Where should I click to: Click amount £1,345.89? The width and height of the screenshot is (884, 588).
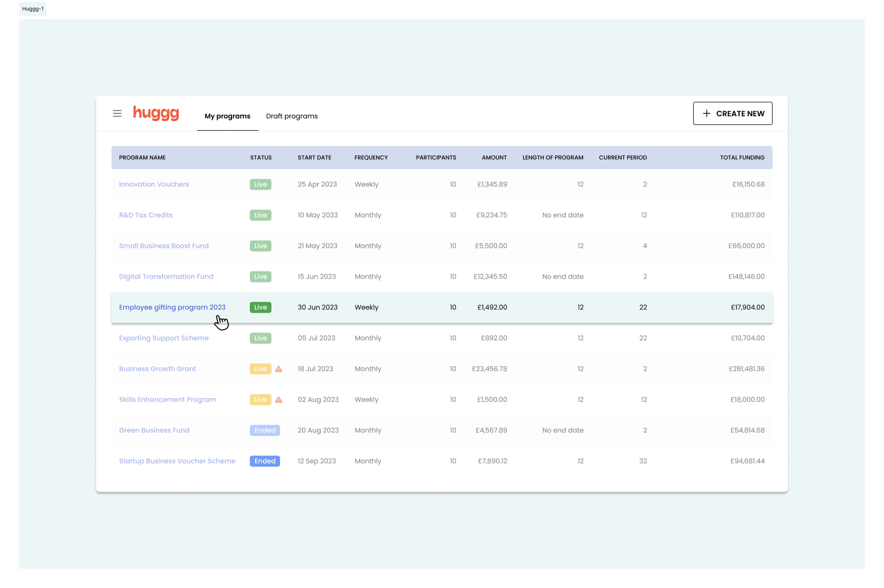point(492,184)
